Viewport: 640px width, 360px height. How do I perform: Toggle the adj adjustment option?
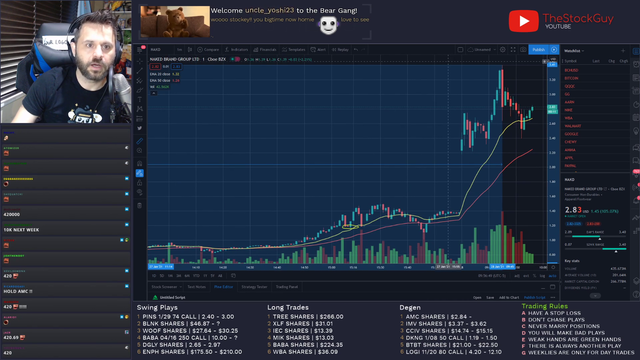point(517,276)
